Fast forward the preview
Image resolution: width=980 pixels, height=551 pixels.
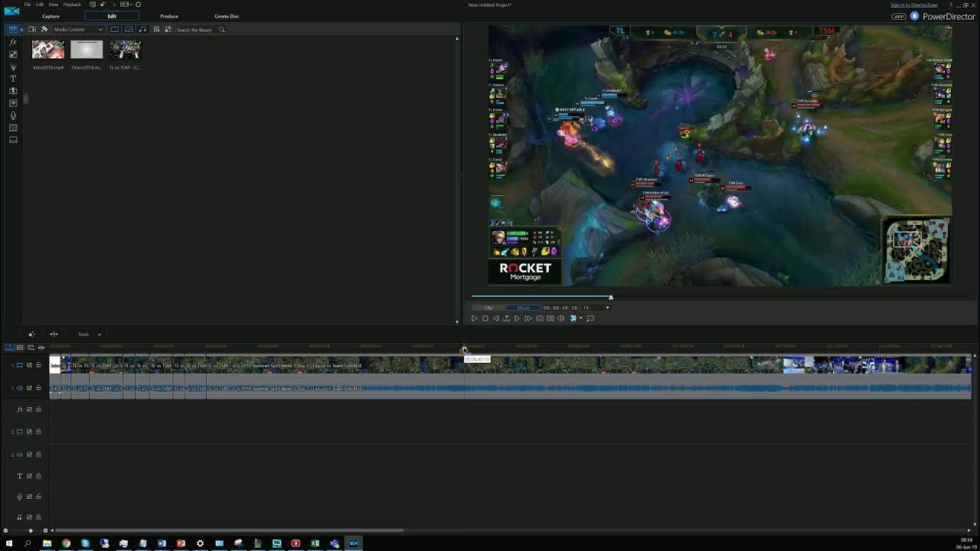point(528,318)
